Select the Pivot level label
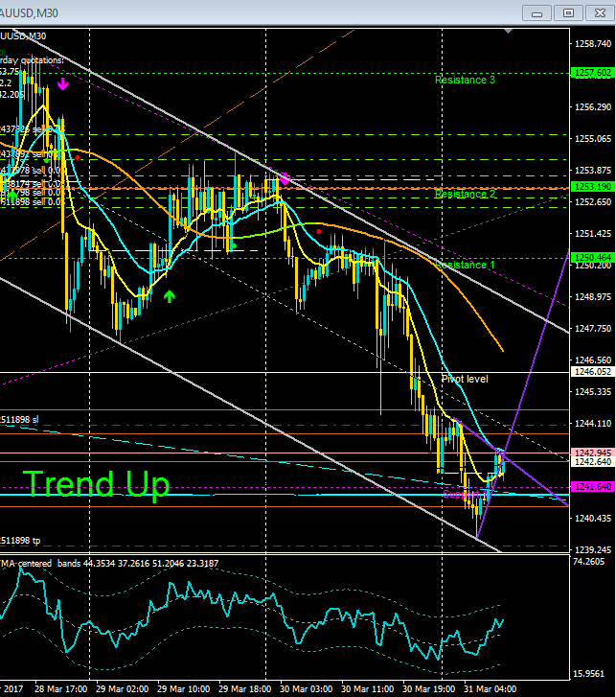 [465, 379]
